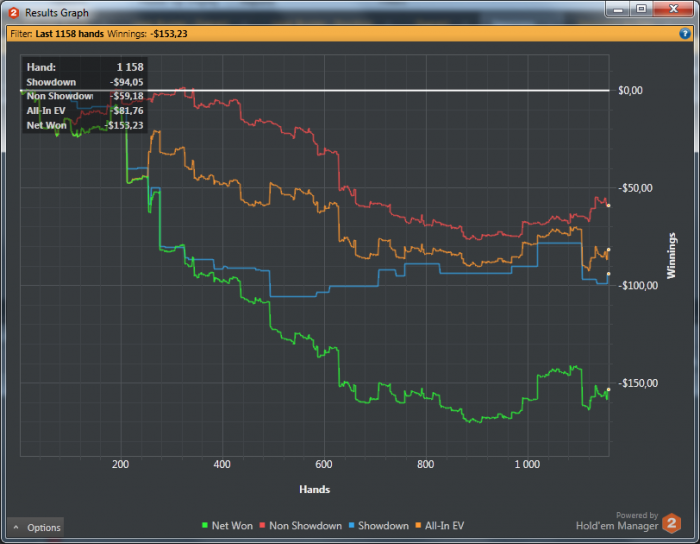Click the Non Showdown line end-point marker

(x=608, y=206)
